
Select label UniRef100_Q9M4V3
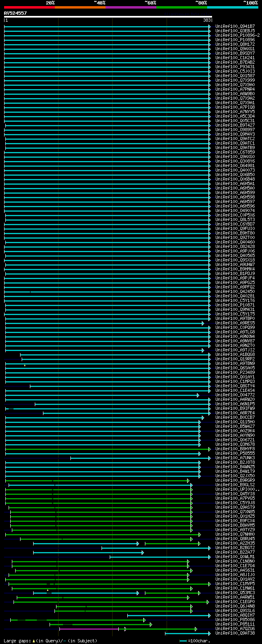(x=235, y=134)
